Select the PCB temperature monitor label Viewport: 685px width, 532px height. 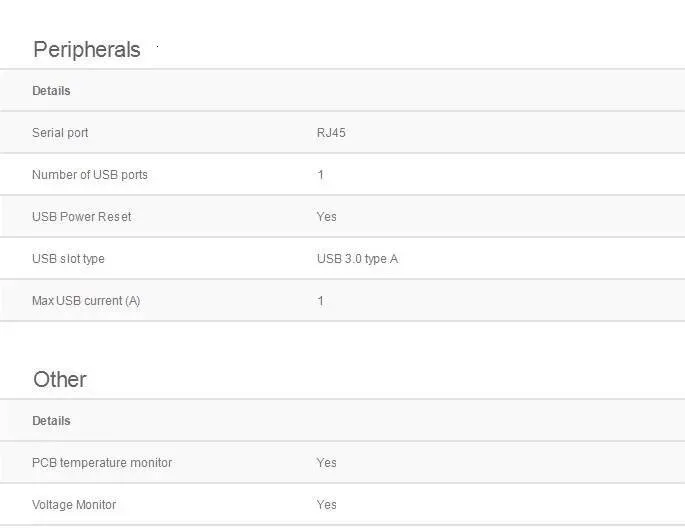(102, 463)
